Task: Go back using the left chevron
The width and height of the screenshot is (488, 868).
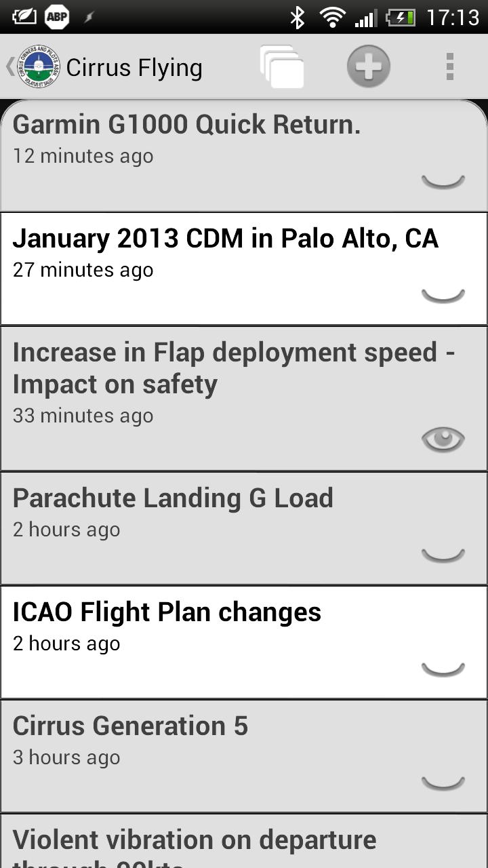Action: 9,66
